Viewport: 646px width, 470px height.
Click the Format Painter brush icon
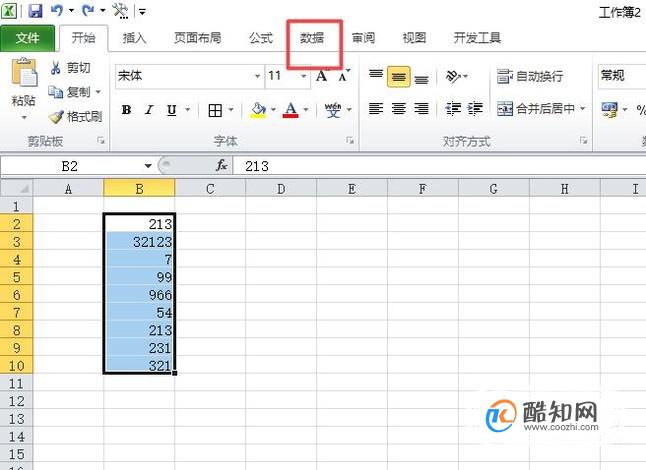coord(56,117)
